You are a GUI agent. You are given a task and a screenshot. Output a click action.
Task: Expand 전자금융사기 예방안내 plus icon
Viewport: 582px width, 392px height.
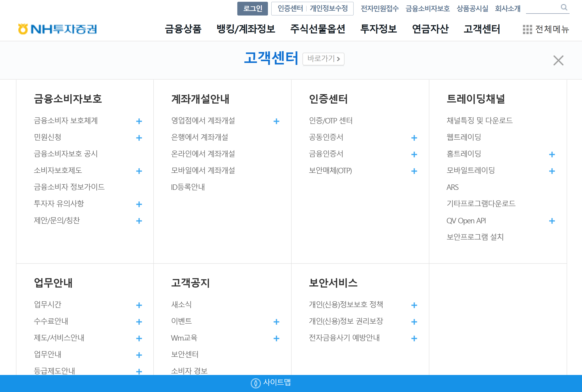[x=414, y=338]
